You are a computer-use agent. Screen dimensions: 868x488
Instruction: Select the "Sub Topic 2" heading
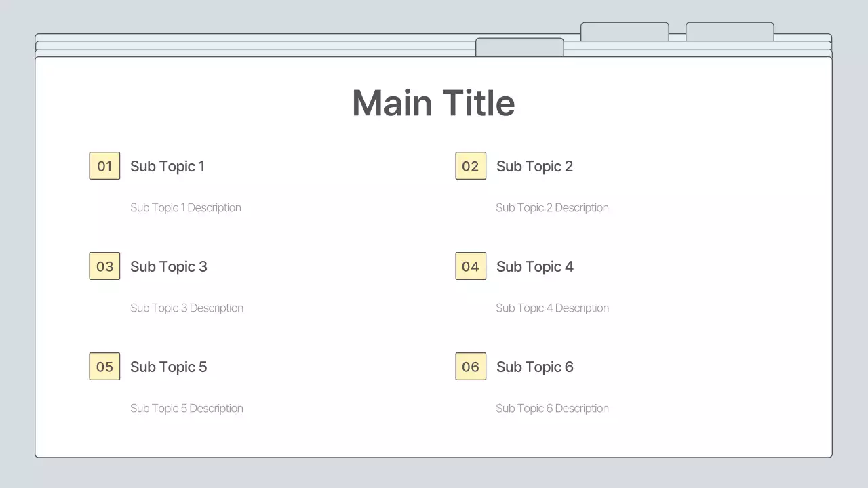click(534, 166)
